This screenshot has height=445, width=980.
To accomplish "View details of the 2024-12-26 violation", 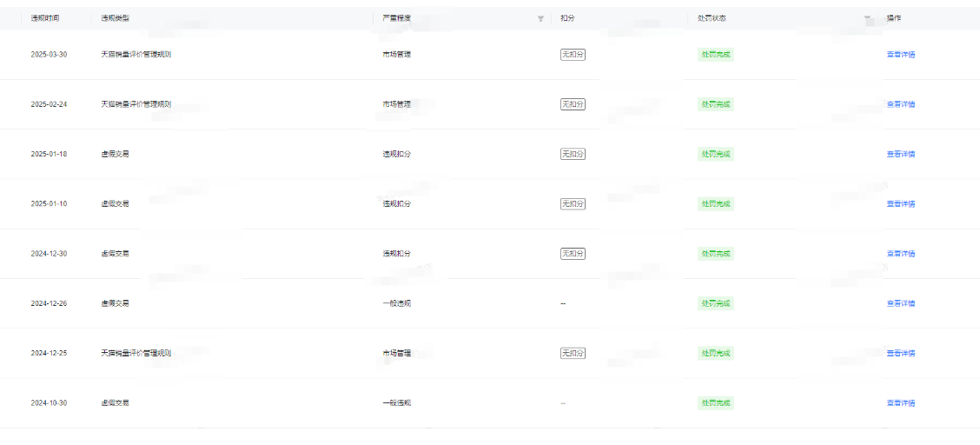I will point(900,303).
